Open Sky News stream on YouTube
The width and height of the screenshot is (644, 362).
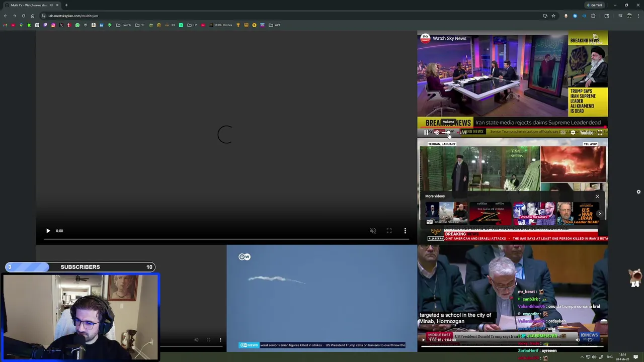pyautogui.click(x=587, y=133)
